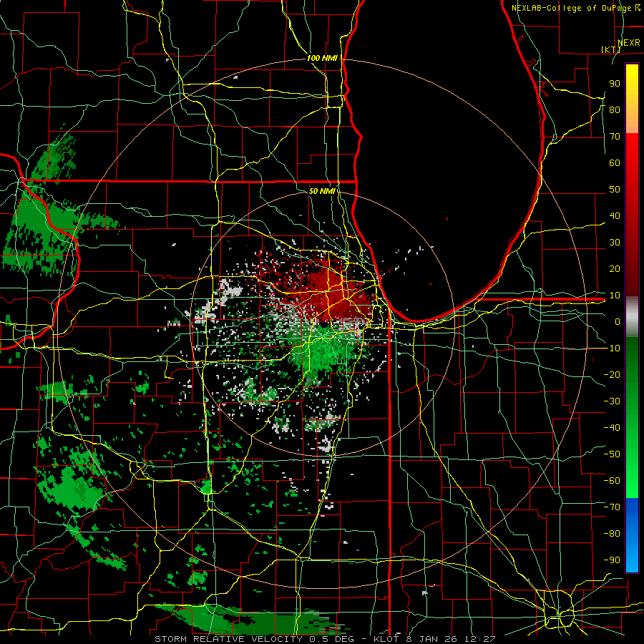Screen dimensions: 644x644
Task: Click the "-50" scale value label
Action: 612,454
